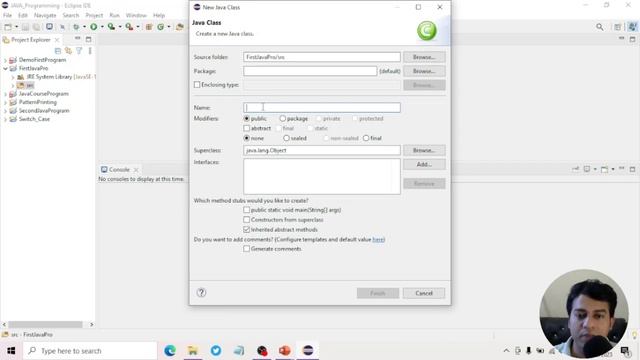
Task: Click the terminal monitor toolbar icon
Action: [49, 27]
